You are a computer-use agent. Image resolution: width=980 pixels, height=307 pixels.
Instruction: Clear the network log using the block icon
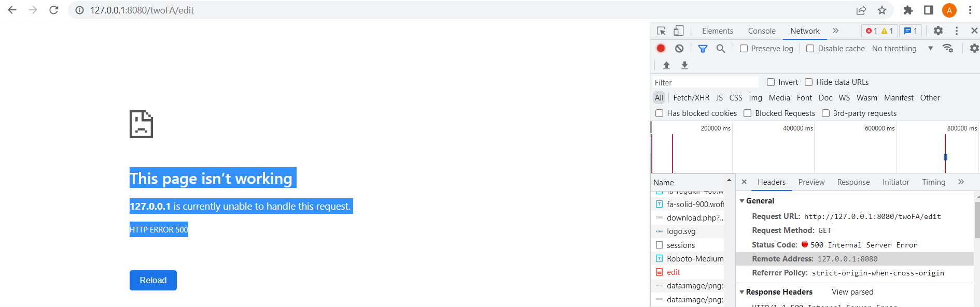click(x=679, y=48)
